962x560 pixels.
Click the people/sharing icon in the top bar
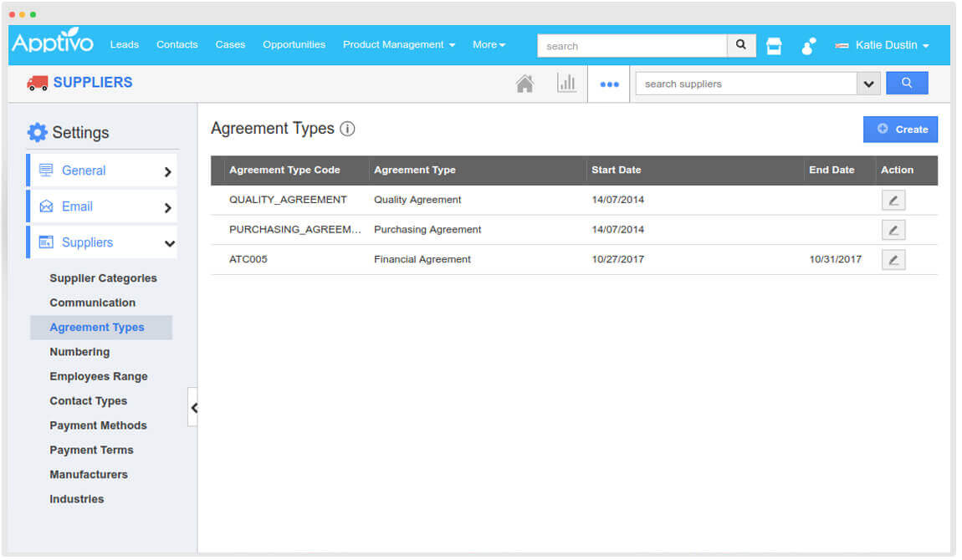click(x=808, y=46)
